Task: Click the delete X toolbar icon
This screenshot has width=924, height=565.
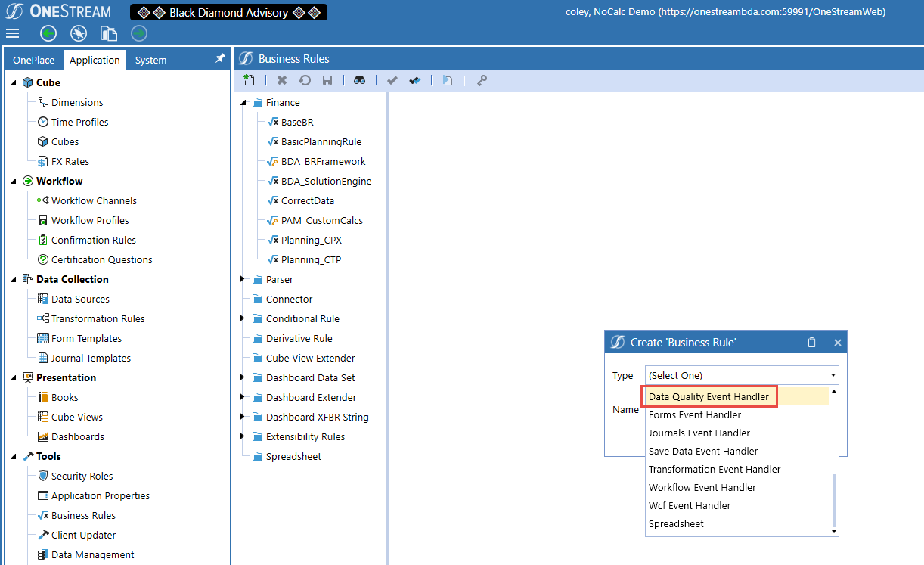Action: click(282, 80)
